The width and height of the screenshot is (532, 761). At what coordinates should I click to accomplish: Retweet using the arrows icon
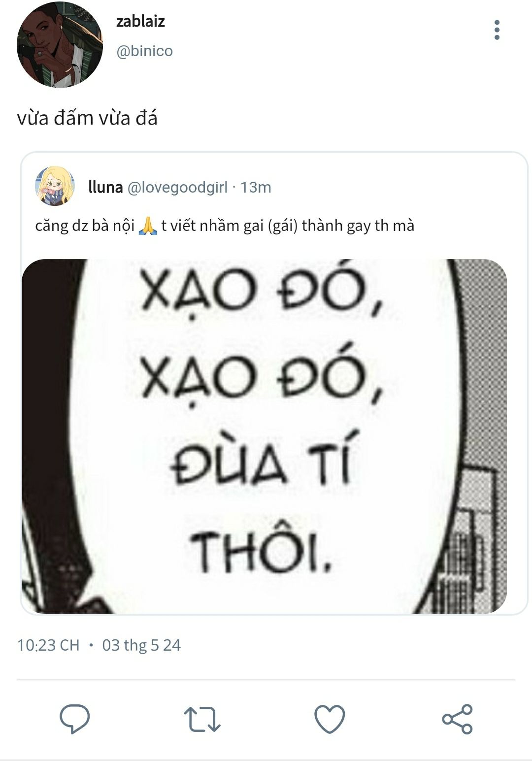[x=202, y=719]
